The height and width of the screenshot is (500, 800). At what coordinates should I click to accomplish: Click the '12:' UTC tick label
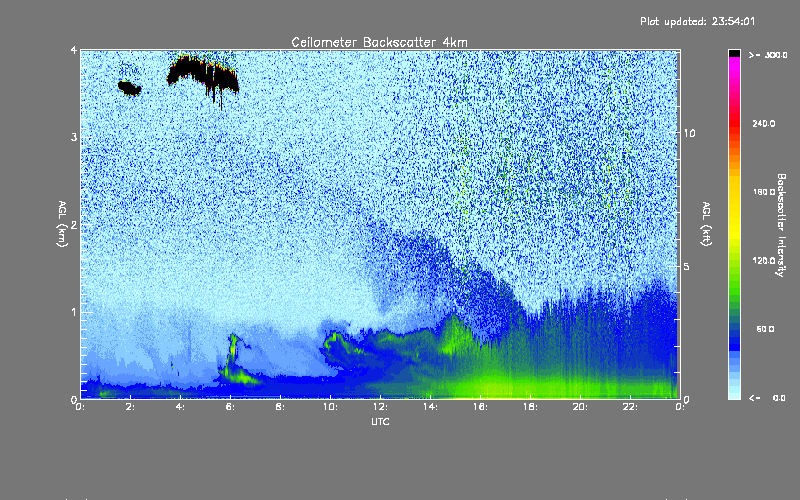380,407
